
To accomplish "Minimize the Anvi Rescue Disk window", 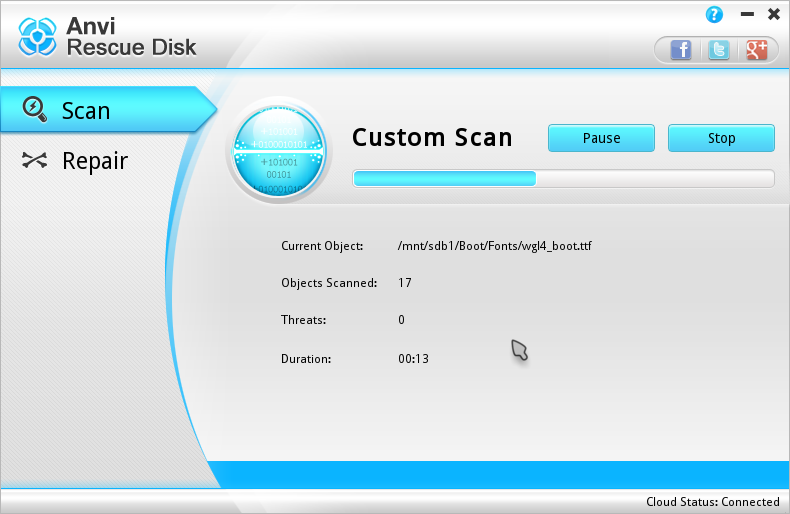I will coord(747,14).
